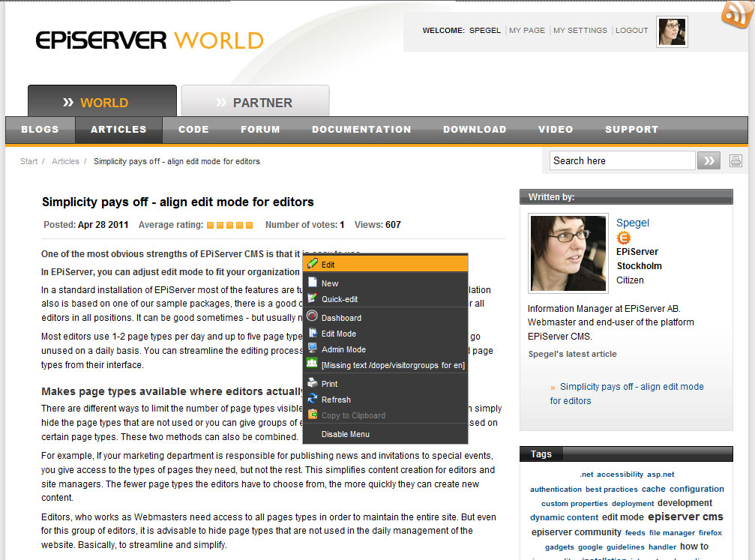Click the Print icon in context menu
The width and height of the screenshot is (755, 560).
point(313,383)
